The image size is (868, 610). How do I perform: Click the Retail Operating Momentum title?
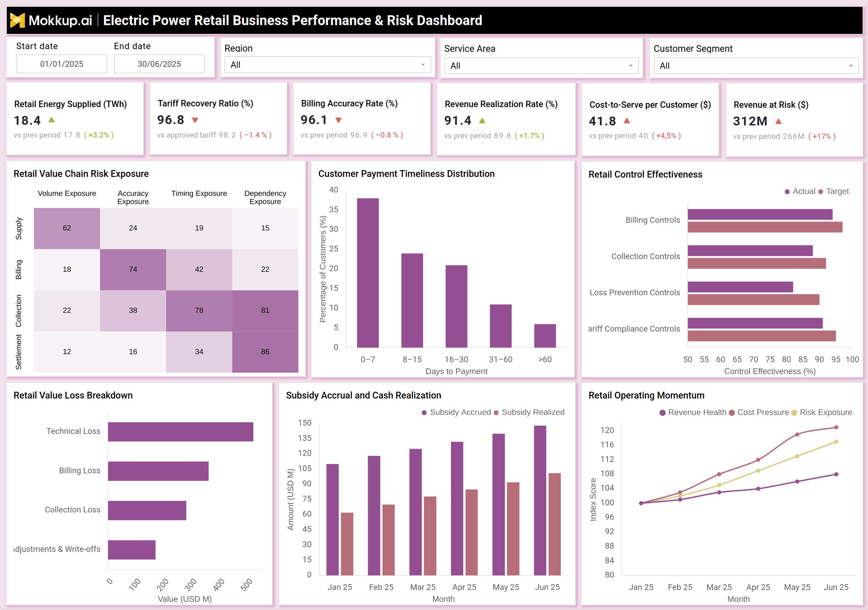coord(647,395)
